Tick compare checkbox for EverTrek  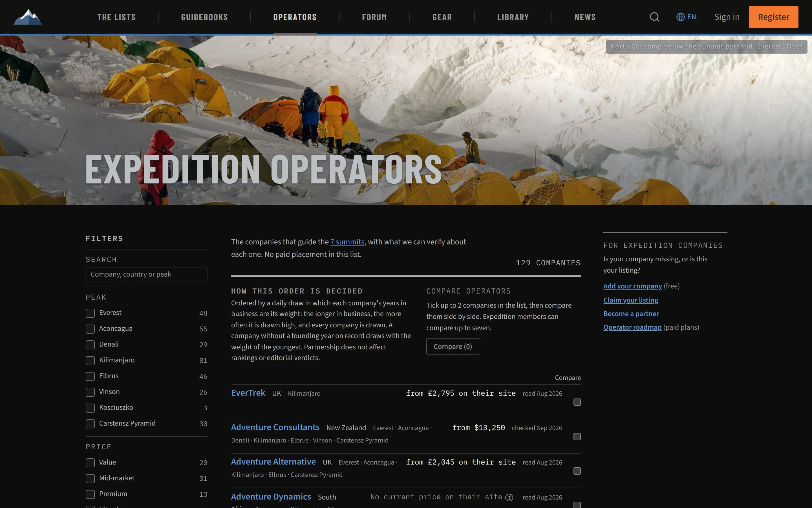point(577,402)
